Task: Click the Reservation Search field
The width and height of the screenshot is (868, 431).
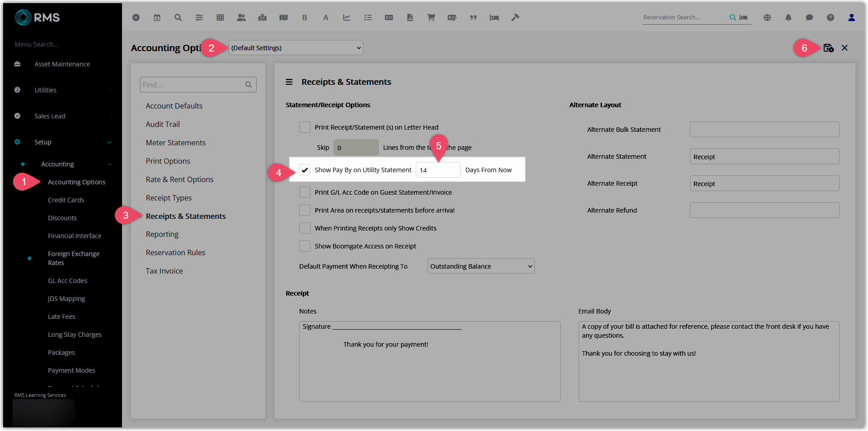Action: 685,17
